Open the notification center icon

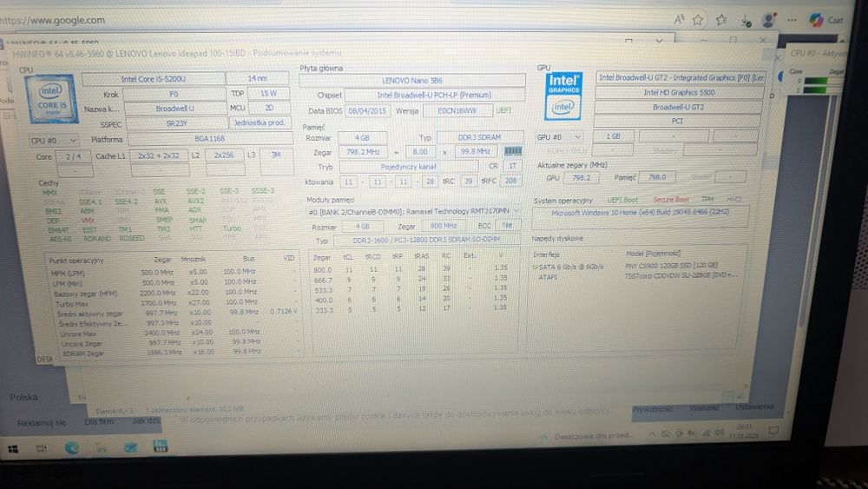pyautogui.click(x=773, y=430)
